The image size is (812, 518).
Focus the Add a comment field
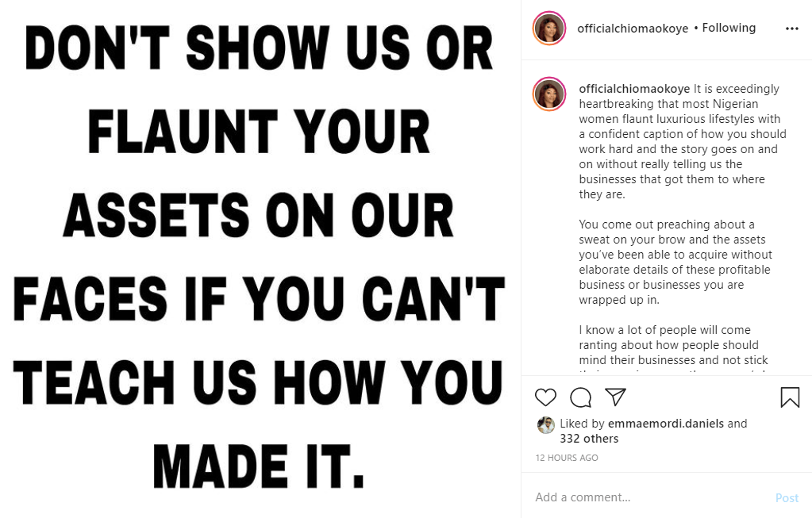tap(651, 497)
